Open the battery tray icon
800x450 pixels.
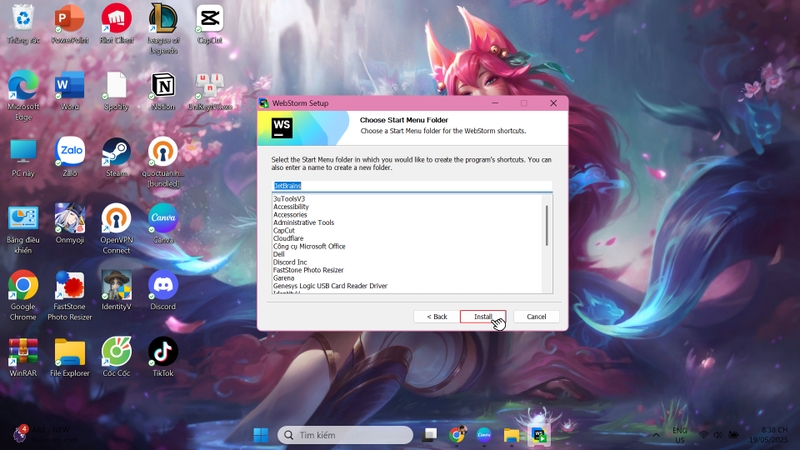coord(734,435)
